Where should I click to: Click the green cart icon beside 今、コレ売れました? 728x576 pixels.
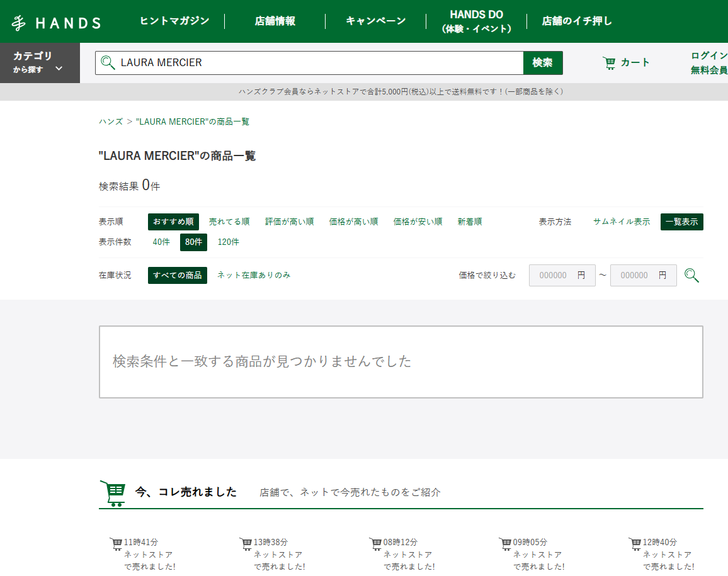(x=113, y=494)
